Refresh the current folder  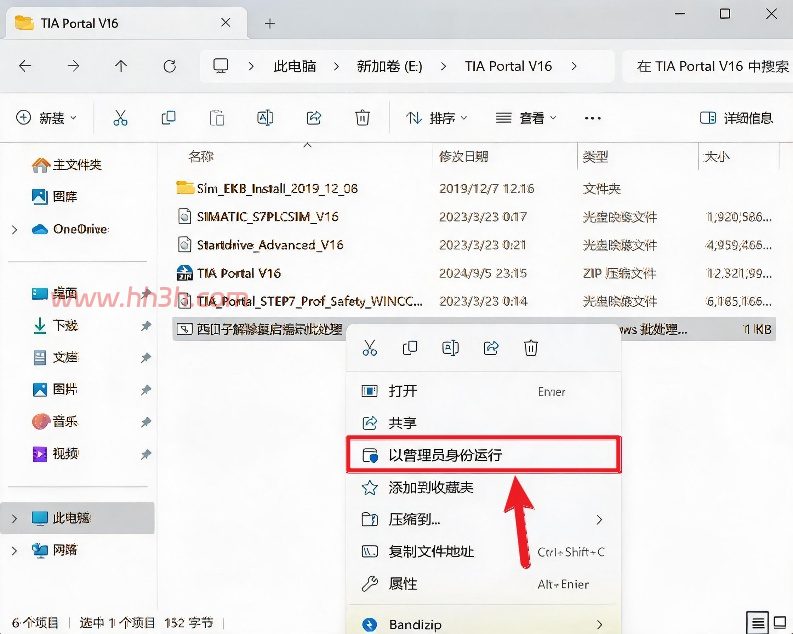coord(169,66)
